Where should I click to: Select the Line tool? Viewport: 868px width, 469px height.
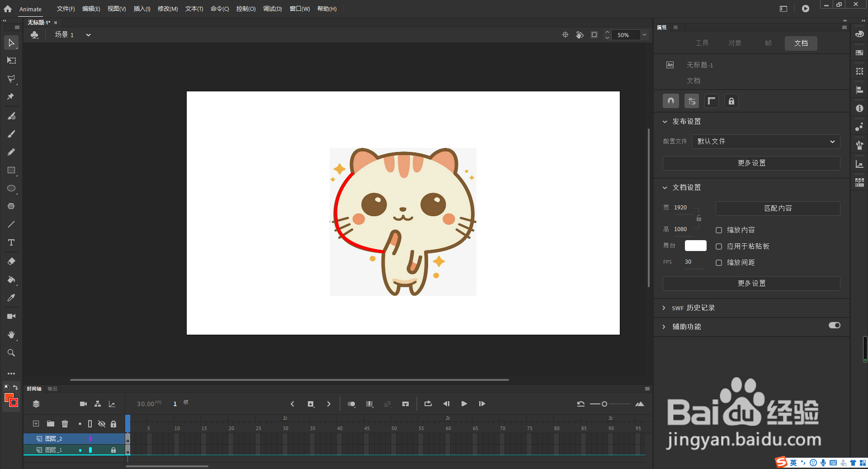pos(11,224)
